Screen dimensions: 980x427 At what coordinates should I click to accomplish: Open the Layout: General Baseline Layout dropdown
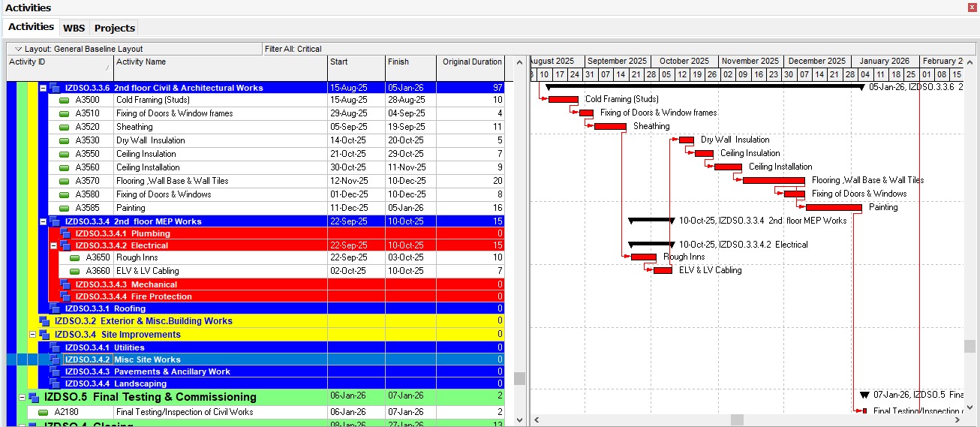pos(19,49)
